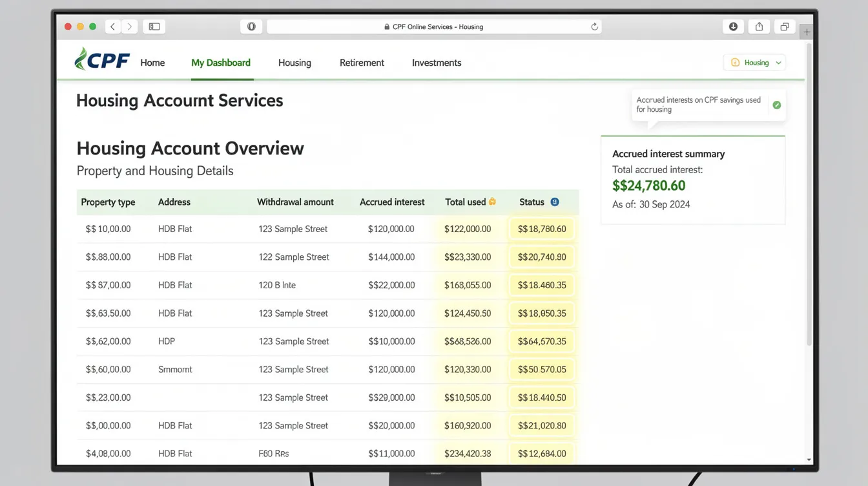
Task: Click As of: 30 Sep 2024 text
Action: [651, 204]
